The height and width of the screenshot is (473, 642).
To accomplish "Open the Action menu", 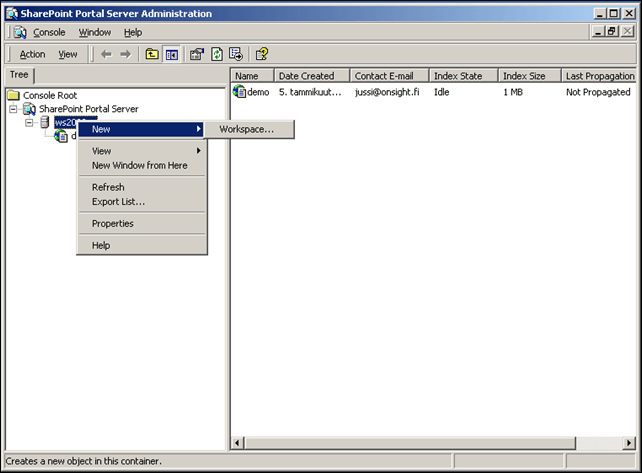I will point(32,54).
